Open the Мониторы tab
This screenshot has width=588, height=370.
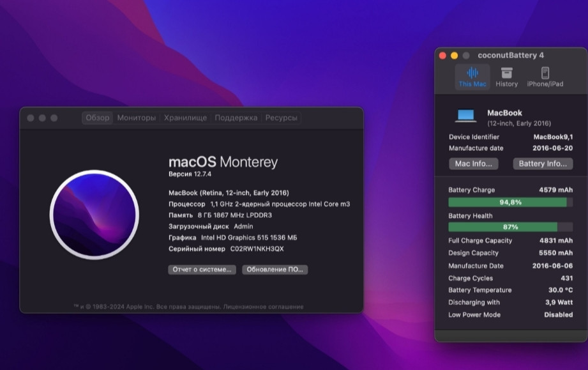(135, 118)
